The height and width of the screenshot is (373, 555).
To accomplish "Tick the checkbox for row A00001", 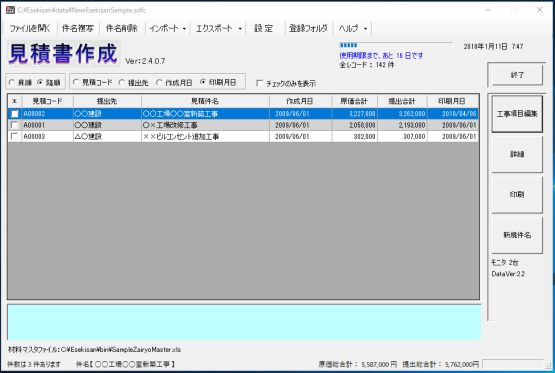I will [15, 125].
